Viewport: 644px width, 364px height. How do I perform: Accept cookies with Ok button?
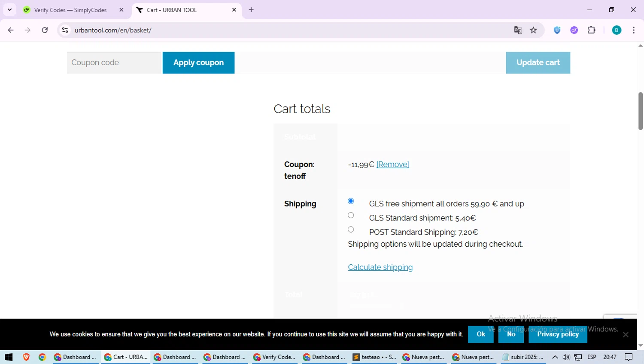click(x=480, y=334)
